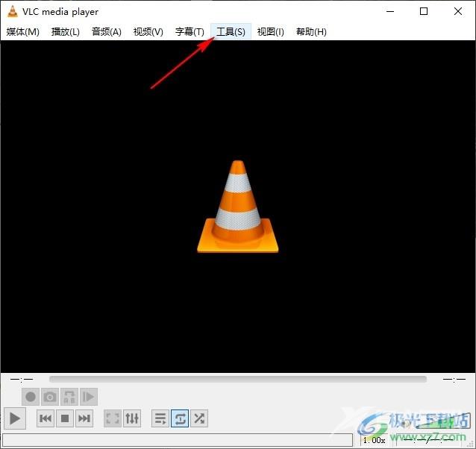Toggle the playlist view
Viewport: 476px width, 449px height.
160,418
